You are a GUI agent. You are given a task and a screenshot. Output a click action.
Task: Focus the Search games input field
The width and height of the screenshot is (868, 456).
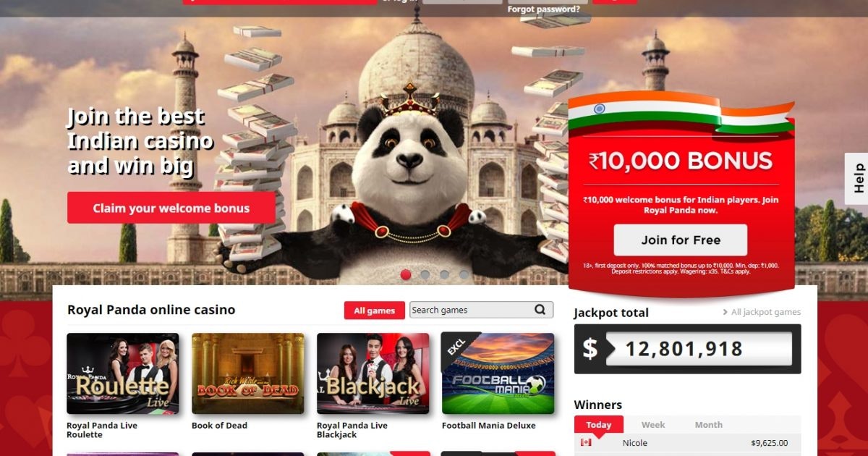coord(471,310)
